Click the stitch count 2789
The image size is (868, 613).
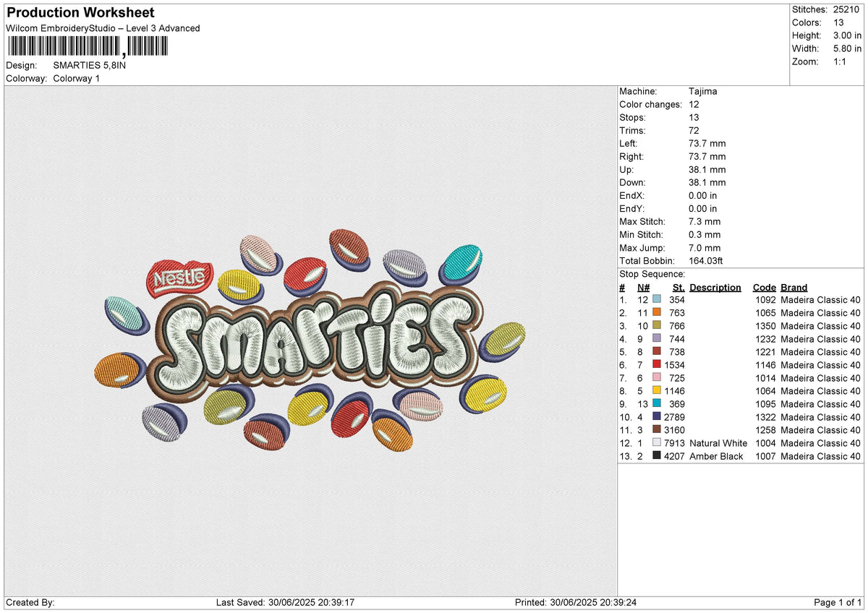[x=674, y=416]
